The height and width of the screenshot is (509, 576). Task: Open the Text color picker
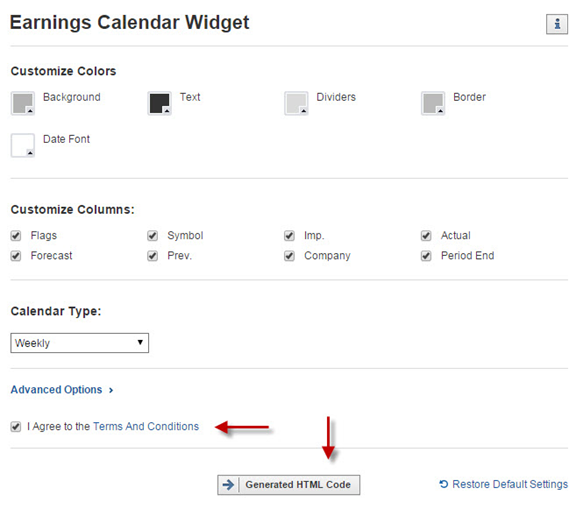tap(159, 103)
